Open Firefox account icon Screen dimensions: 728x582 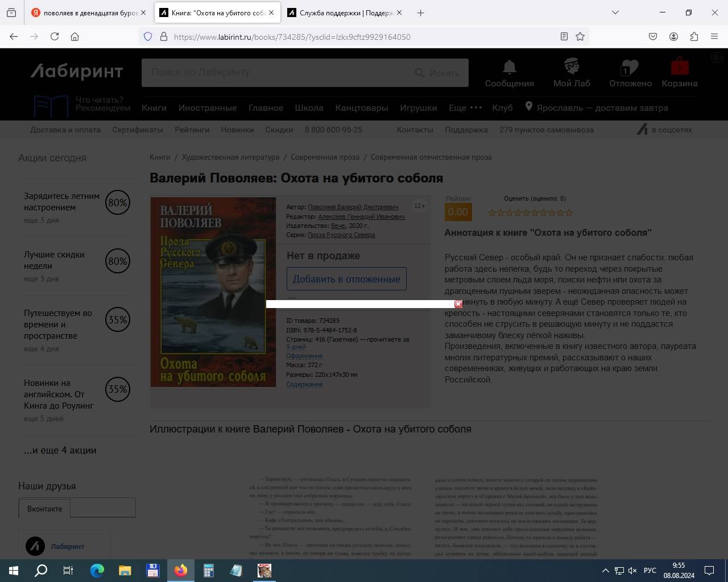pos(673,36)
